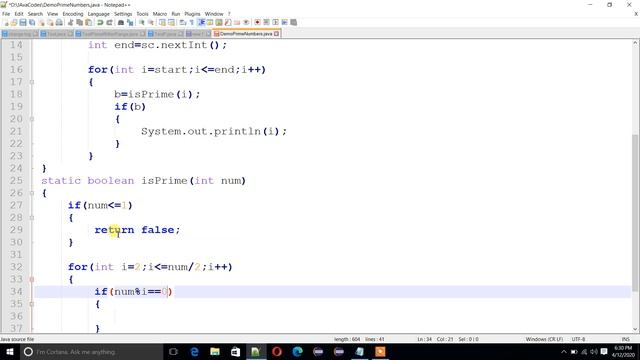The width and height of the screenshot is (640, 360).
Task: Save the current file with Save icon
Action: point(23,22)
